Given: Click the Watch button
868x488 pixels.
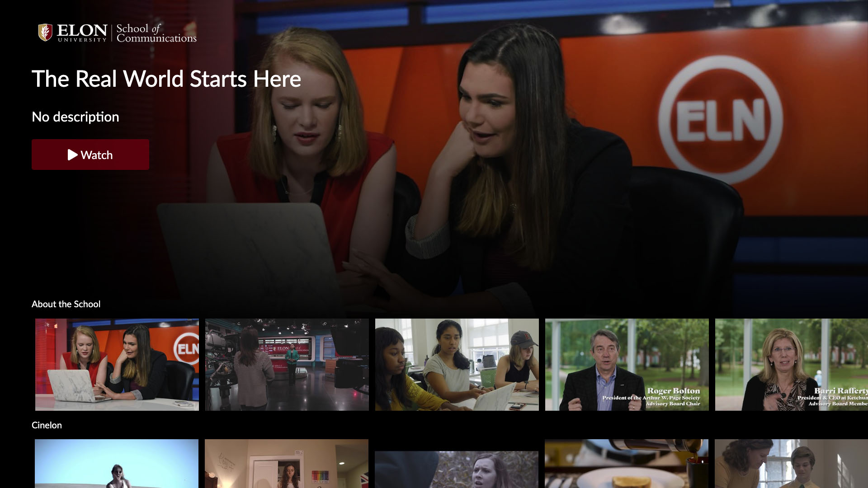Looking at the screenshot, I should [90, 155].
